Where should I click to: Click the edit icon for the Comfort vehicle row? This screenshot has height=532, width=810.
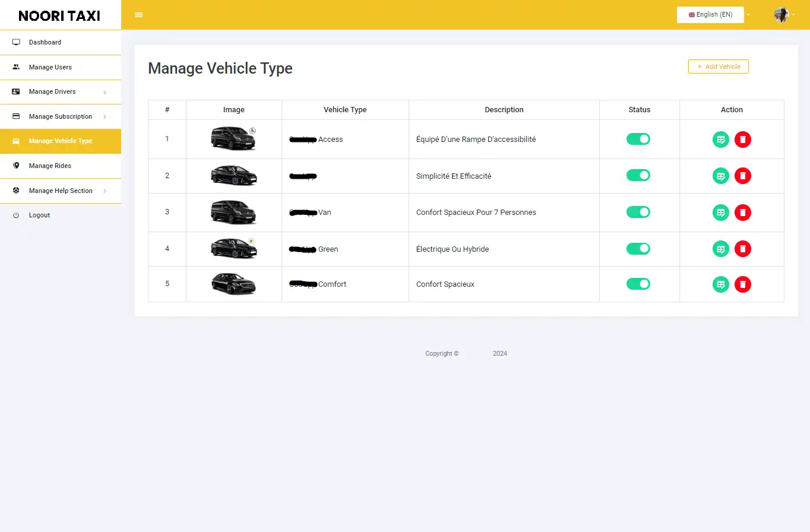click(720, 284)
